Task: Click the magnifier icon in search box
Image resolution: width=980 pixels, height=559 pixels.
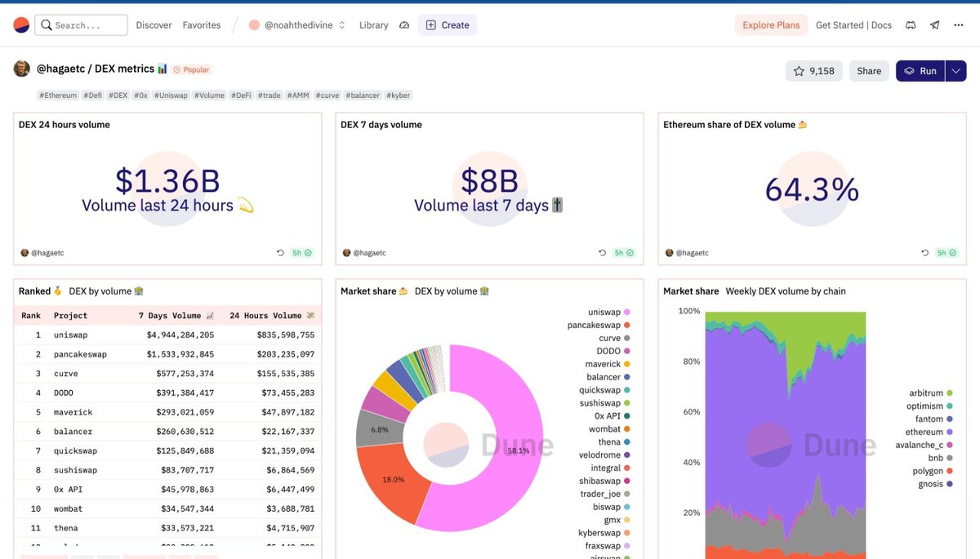Action: (x=45, y=25)
